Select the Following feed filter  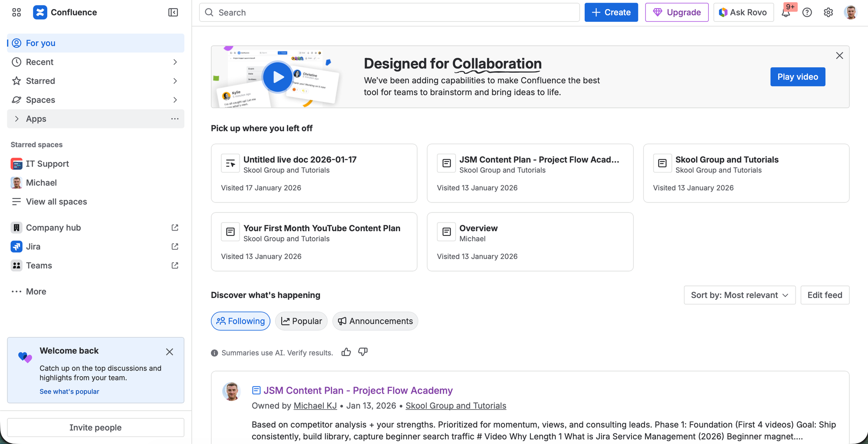(x=240, y=321)
